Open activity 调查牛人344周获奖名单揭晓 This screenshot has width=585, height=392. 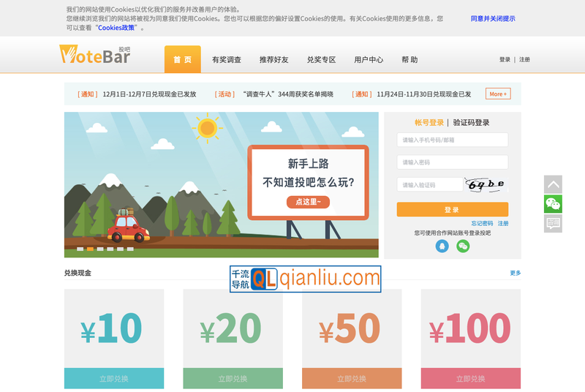pos(288,94)
